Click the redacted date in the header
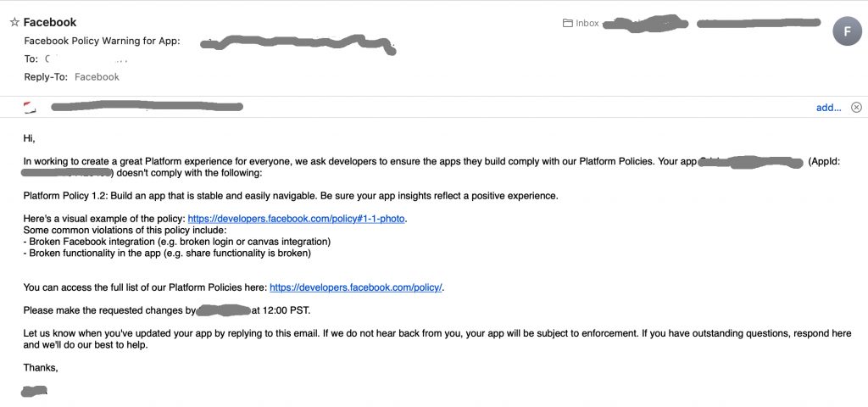This screenshot has height=407, width=868. 759,23
